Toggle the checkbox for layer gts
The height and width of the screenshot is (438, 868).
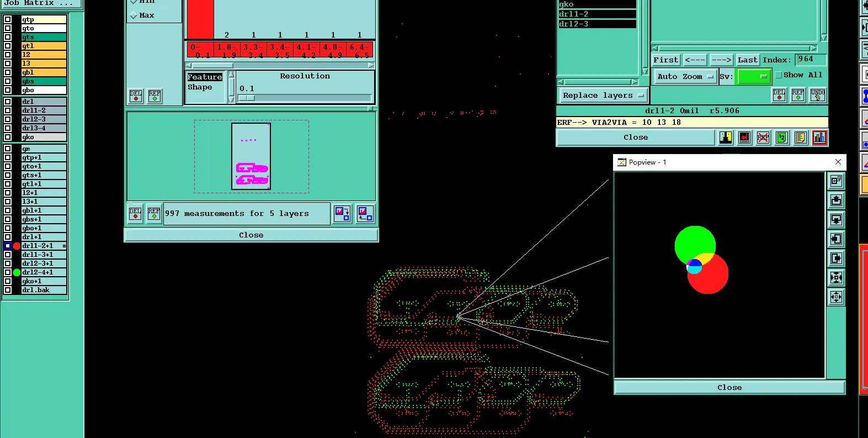coord(8,37)
